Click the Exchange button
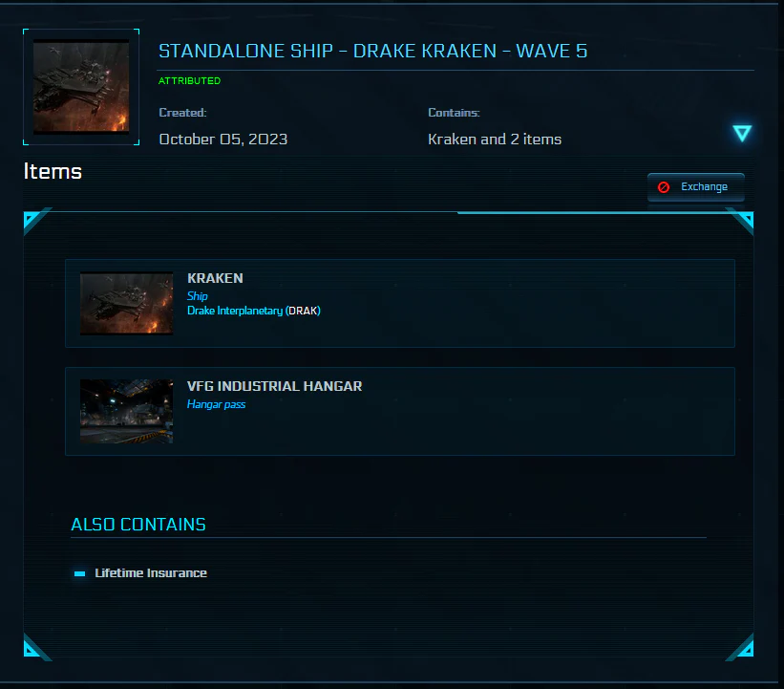 click(x=695, y=187)
